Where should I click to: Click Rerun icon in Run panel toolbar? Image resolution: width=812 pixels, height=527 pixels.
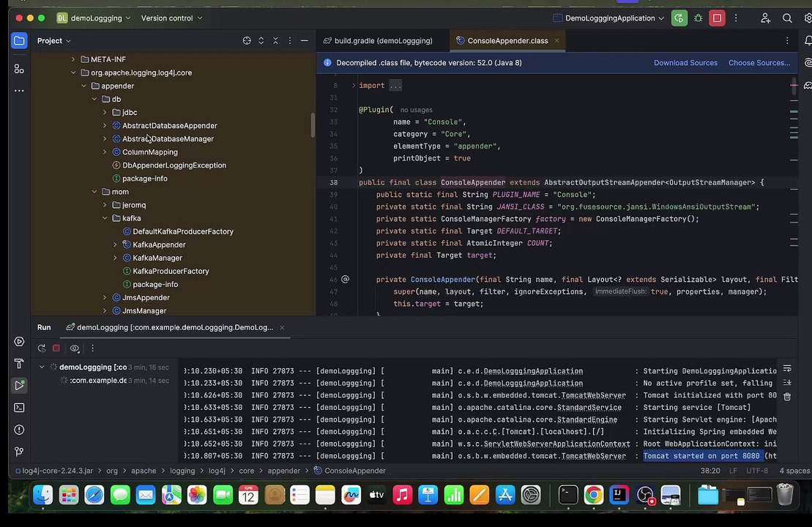click(42, 348)
